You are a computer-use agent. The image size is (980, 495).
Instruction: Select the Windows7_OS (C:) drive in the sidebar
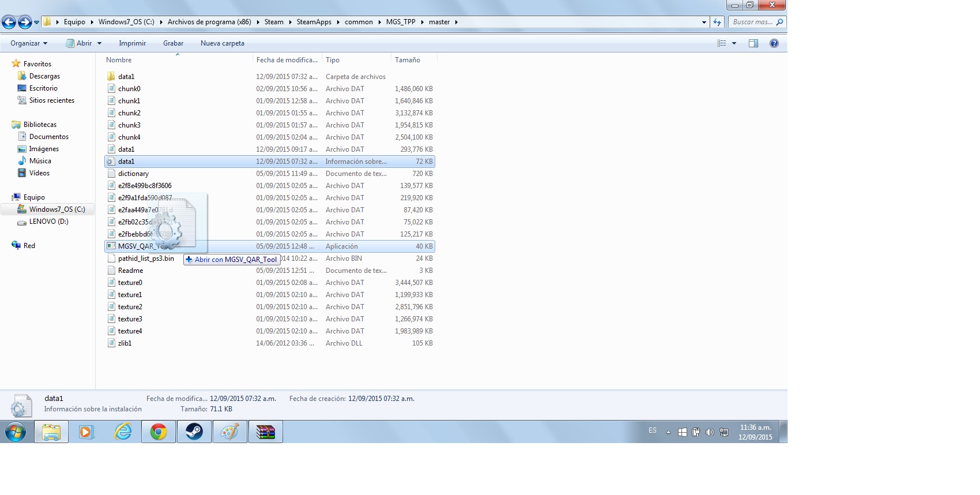click(x=57, y=209)
